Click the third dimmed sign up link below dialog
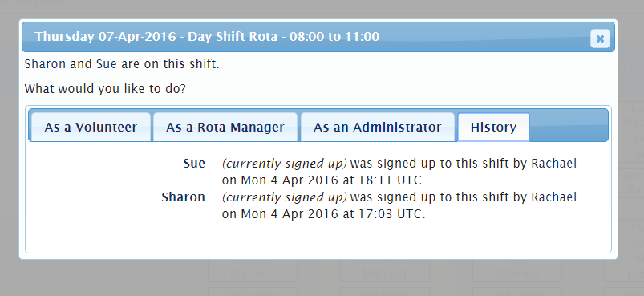644x296 pixels. (516, 272)
